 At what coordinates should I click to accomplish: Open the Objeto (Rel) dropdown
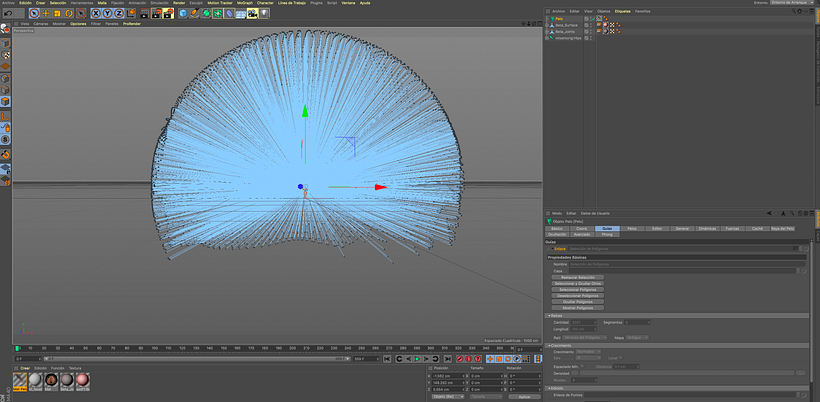pyautogui.click(x=448, y=397)
